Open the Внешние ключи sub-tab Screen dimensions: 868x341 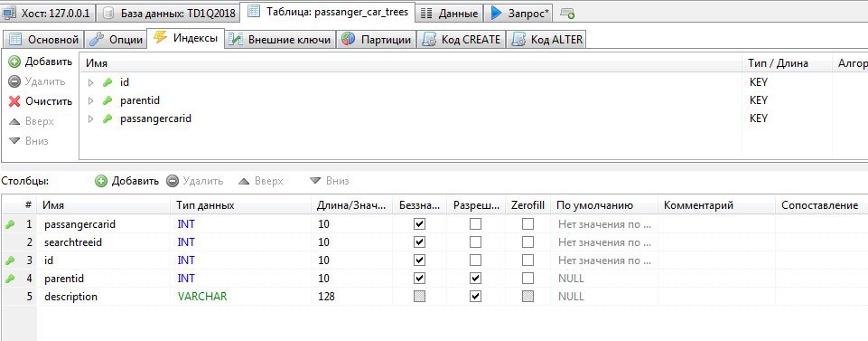pos(280,40)
